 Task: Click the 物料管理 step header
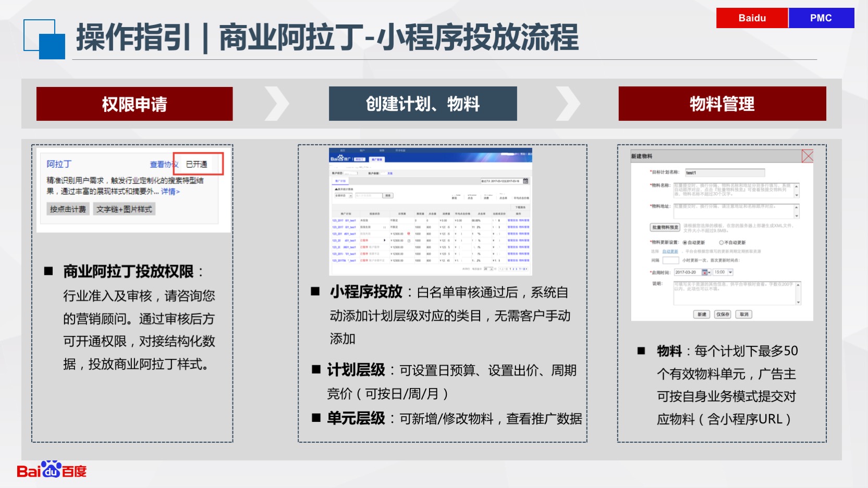722,104
